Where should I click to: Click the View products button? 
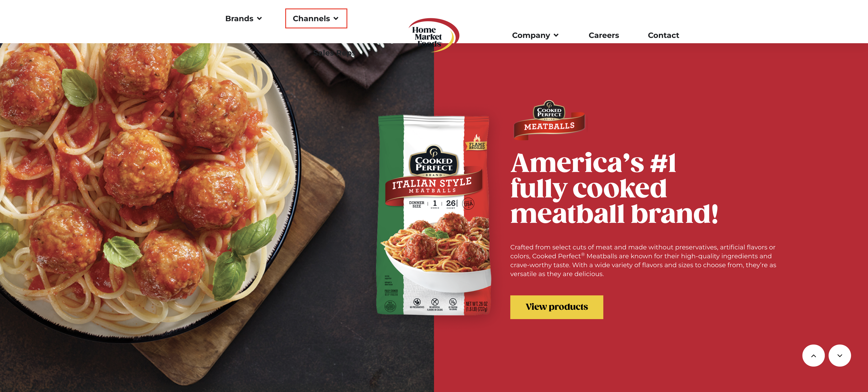(557, 307)
